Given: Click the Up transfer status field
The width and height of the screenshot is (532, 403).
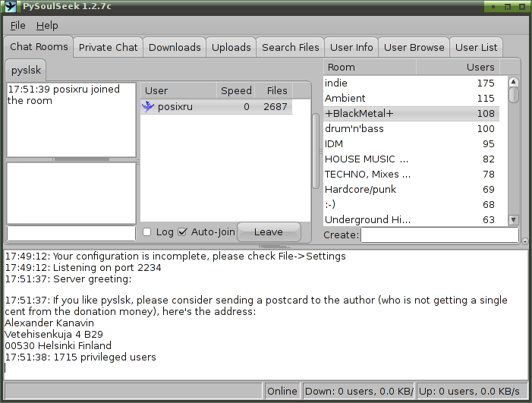Looking at the screenshot, I should pos(471,391).
